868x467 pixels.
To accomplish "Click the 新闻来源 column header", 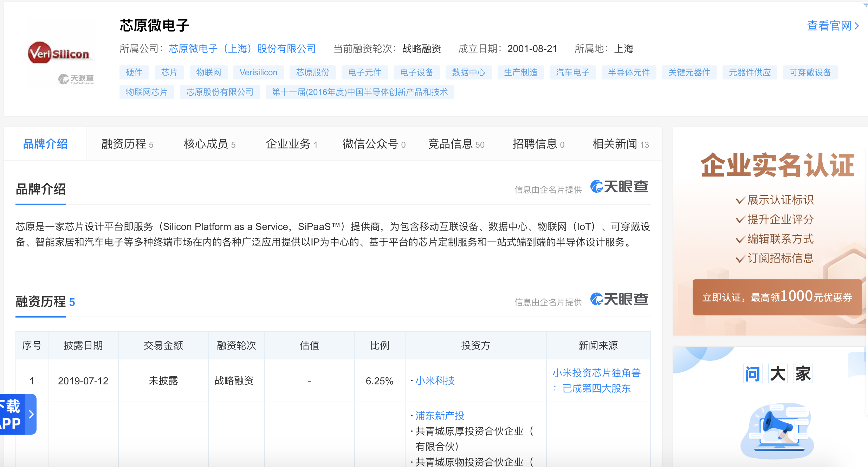I will (x=598, y=345).
